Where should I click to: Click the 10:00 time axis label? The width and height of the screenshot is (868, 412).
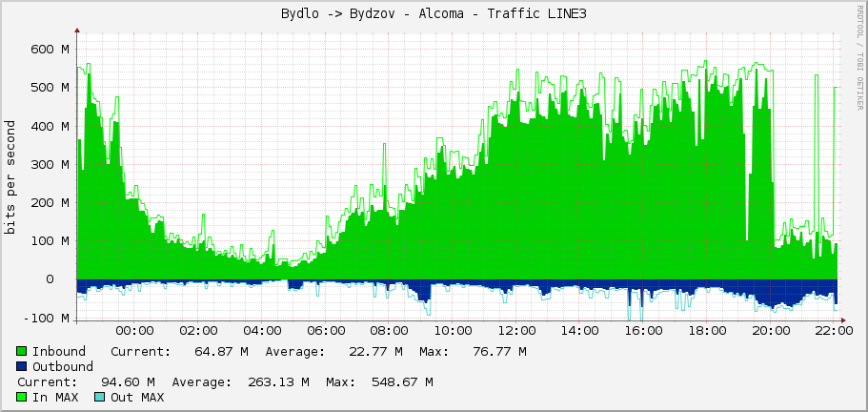click(453, 331)
